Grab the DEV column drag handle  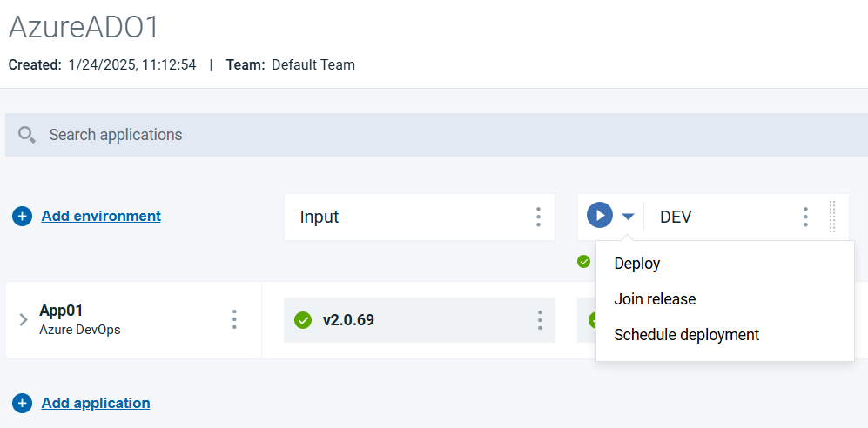[832, 217]
